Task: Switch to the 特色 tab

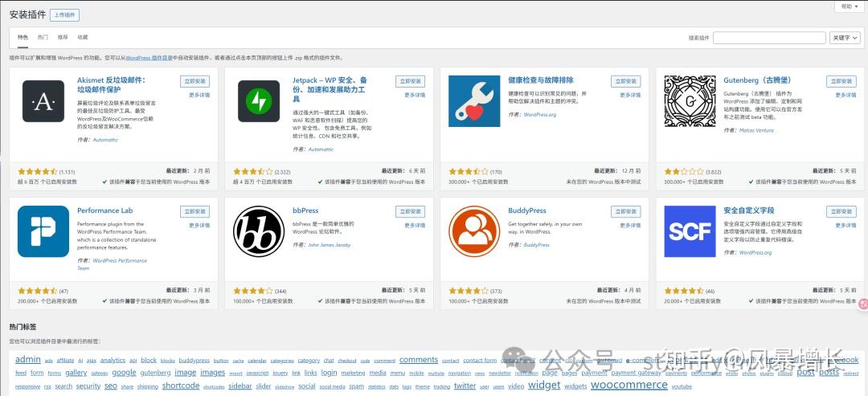Action: (x=23, y=38)
